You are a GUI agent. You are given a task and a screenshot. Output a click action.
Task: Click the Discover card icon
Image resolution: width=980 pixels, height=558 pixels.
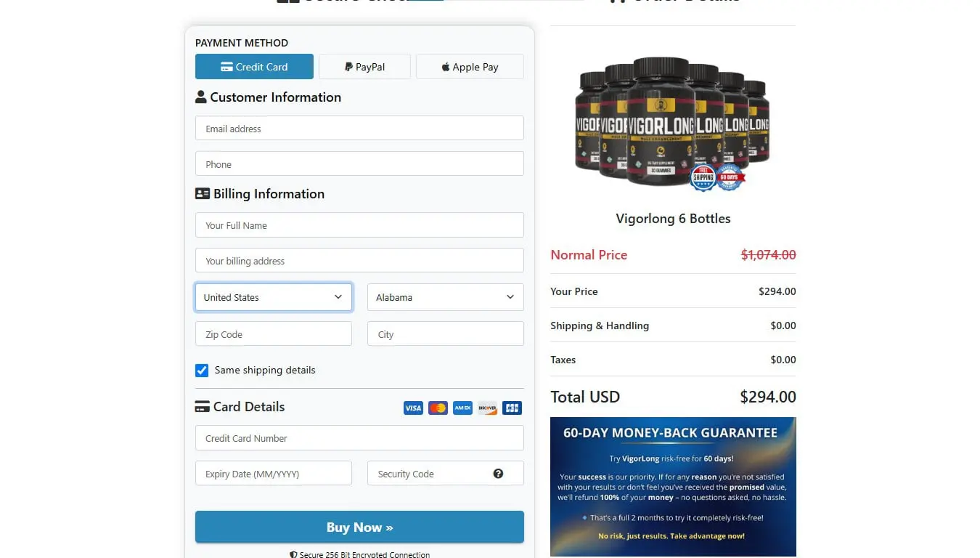point(487,408)
